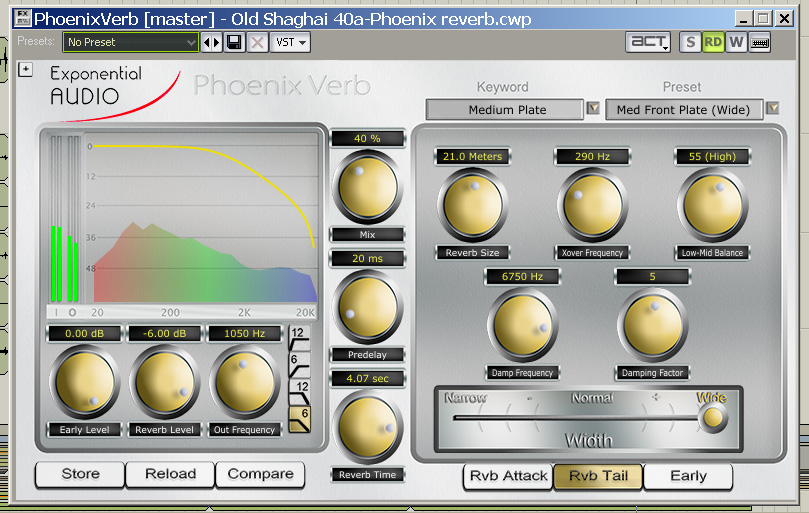Open the Presets dropdown showing No Preset
Image resolution: width=809 pixels, height=513 pixels.
131,42
